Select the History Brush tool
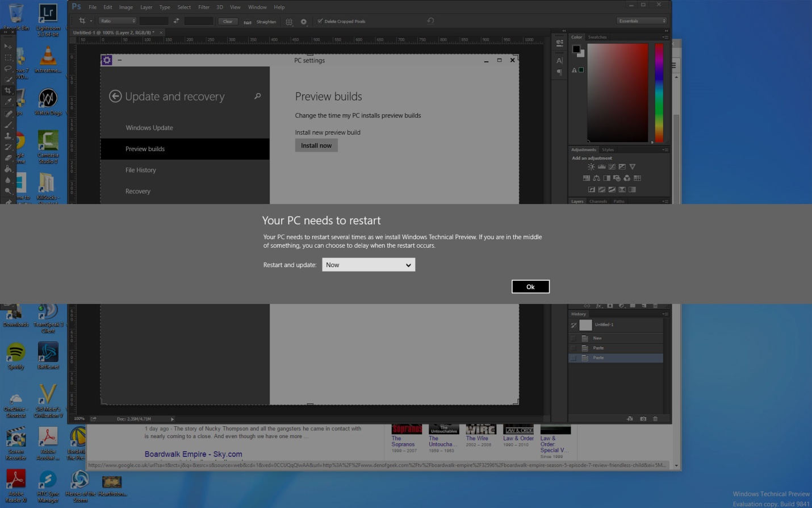This screenshot has width=812, height=508. tap(8, 147)
